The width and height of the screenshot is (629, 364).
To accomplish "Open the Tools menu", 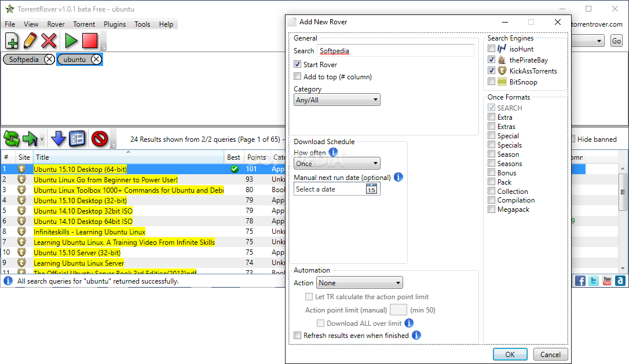I will point(142,24).
